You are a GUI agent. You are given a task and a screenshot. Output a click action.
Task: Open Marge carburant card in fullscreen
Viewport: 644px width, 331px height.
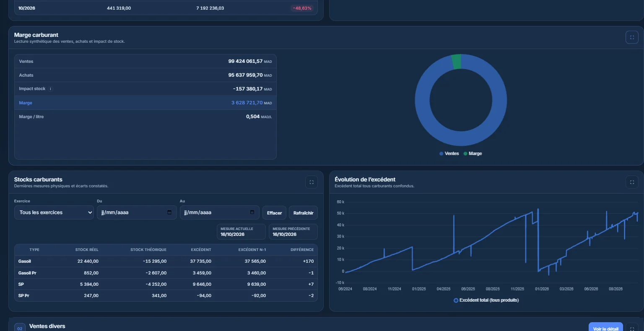click(x=632, y=37)
